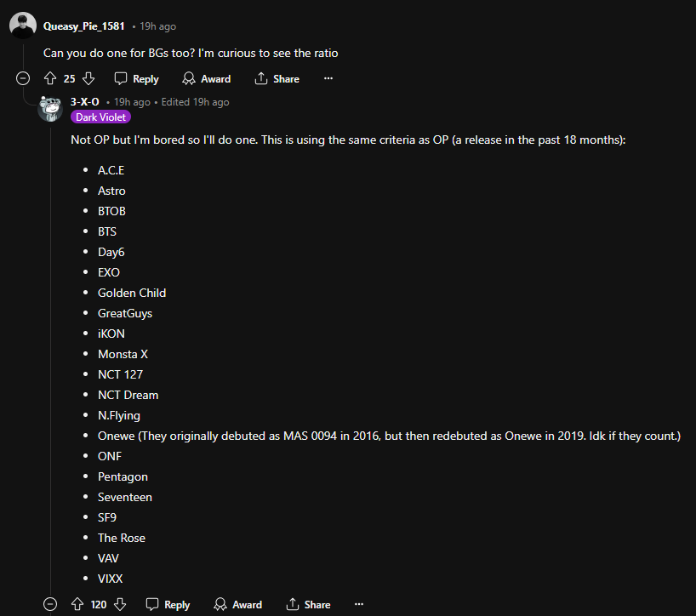Downvote the 3-X-O reply
This screenshot has height=616, width=696.
coord(120,604)
